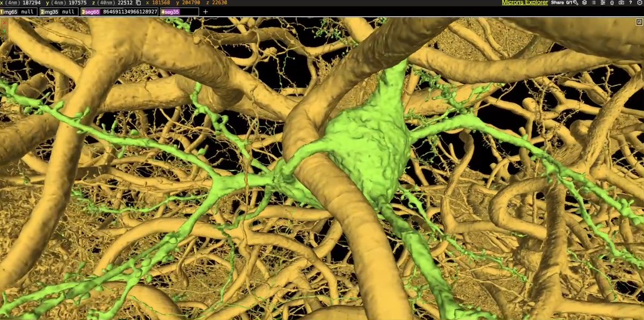Viewport: 644px width, 320px height.
Task: Open the wrench tool settings icon
Action: [x=575, y=3]
